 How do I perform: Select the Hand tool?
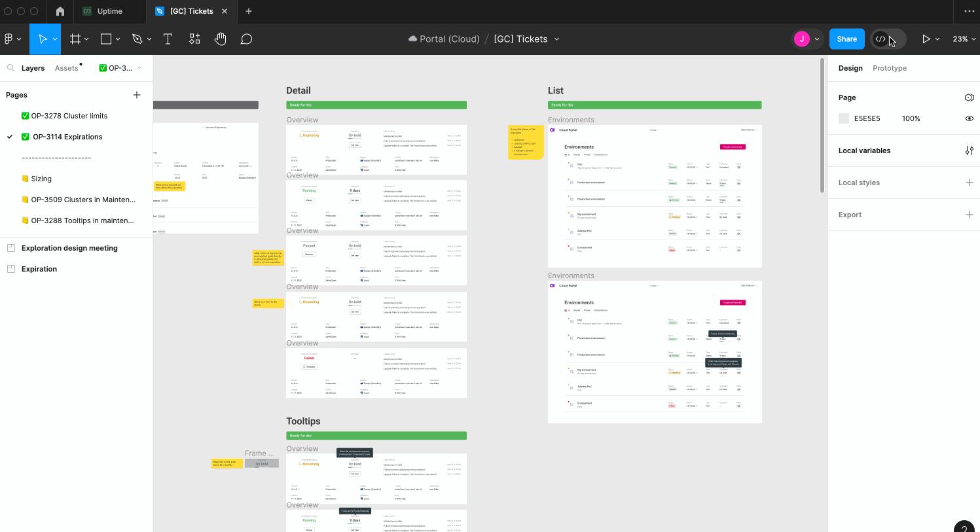[x=220, y=39]
